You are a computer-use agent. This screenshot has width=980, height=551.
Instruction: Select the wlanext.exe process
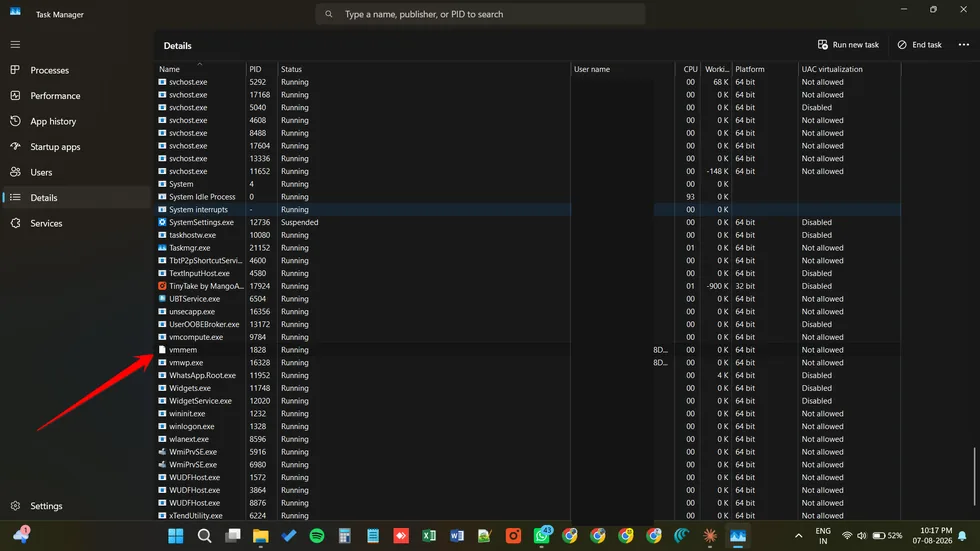pos(528,439)
